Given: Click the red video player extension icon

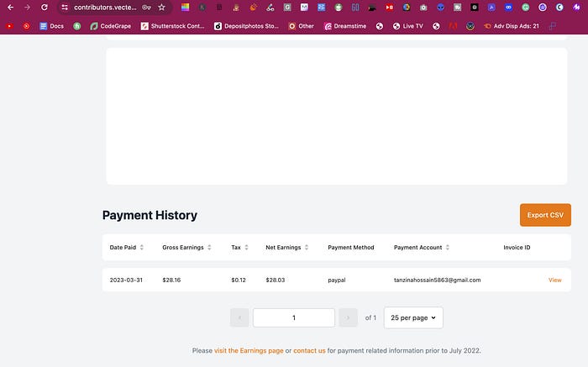Looking at the screenshot, I should 389,7.
